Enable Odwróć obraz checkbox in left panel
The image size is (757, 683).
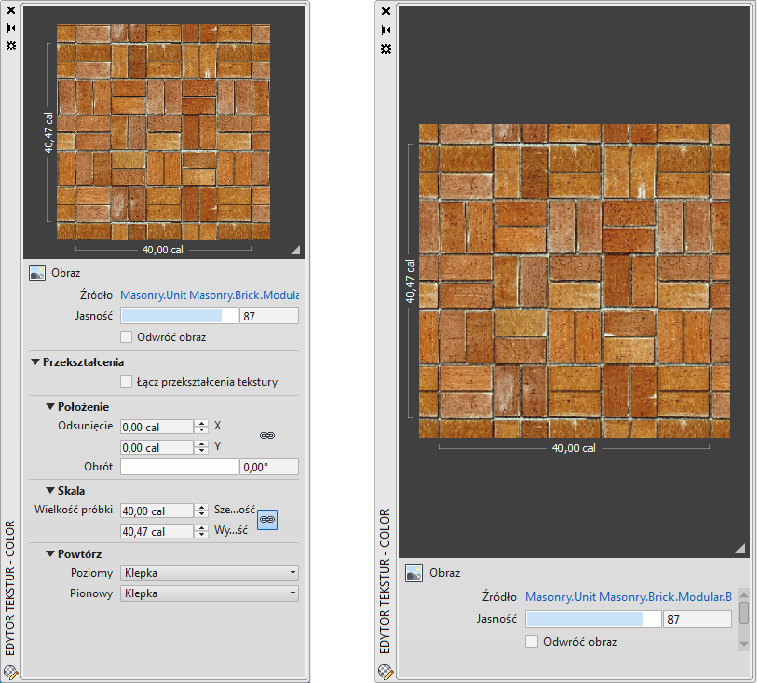[x=126, y=337]
